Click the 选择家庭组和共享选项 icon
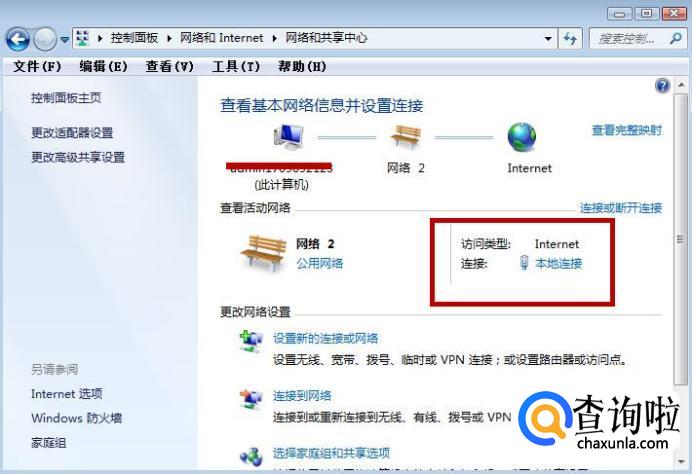 251,456
